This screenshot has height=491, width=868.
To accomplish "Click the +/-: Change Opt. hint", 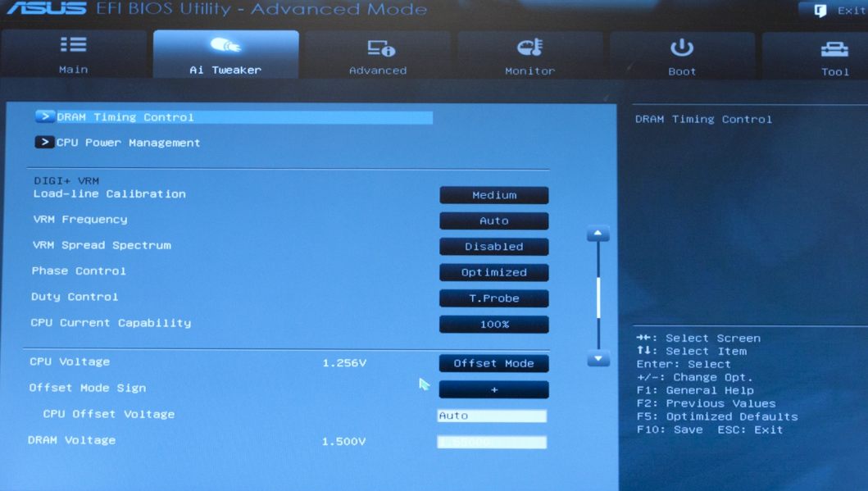I will click(x=695, y=378).
